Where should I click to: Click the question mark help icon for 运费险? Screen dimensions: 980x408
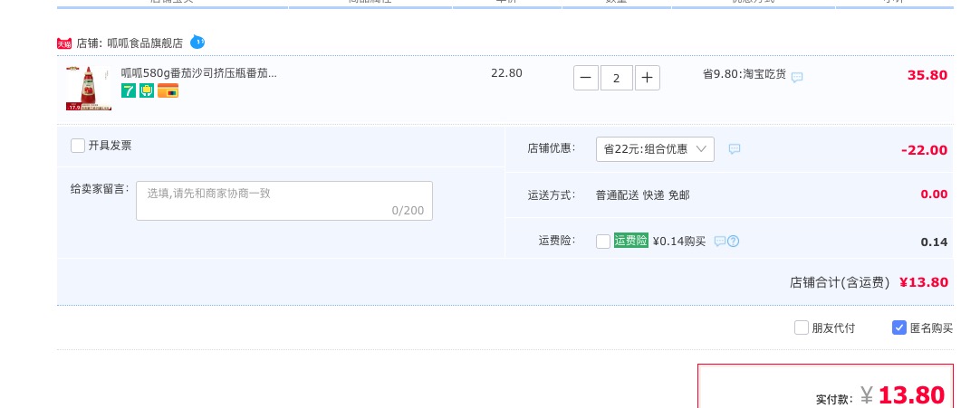(x=733, y=241)
